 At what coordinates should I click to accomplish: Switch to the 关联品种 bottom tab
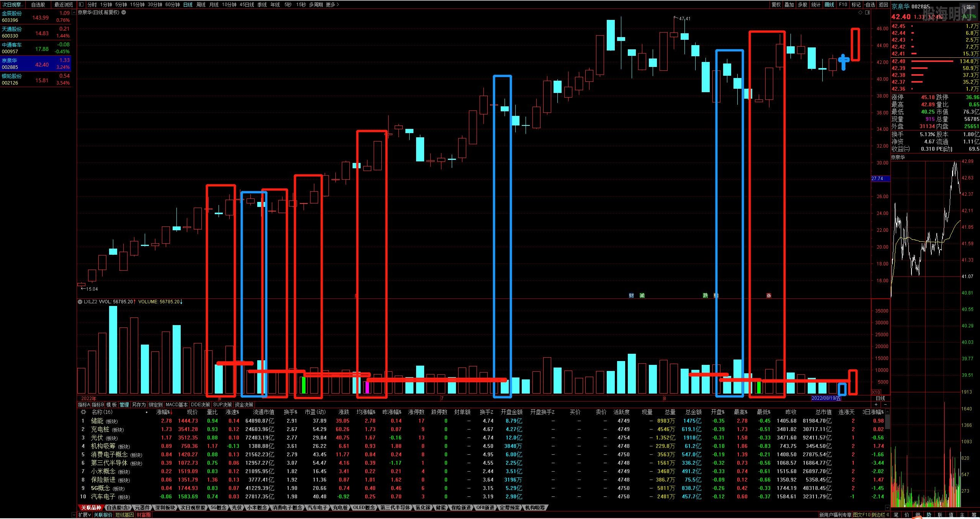pyautogui.click(x=91, y=508)
